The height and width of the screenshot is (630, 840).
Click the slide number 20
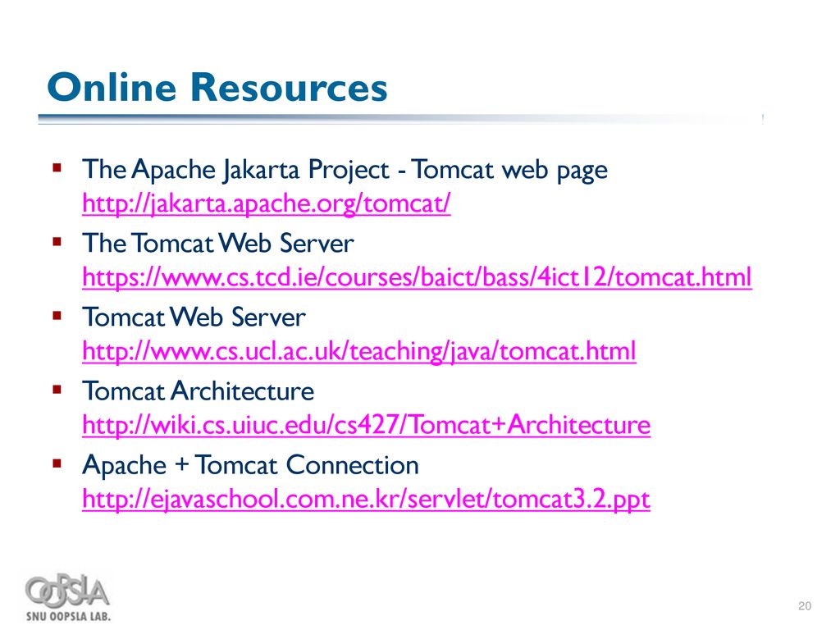click(804, 606)
